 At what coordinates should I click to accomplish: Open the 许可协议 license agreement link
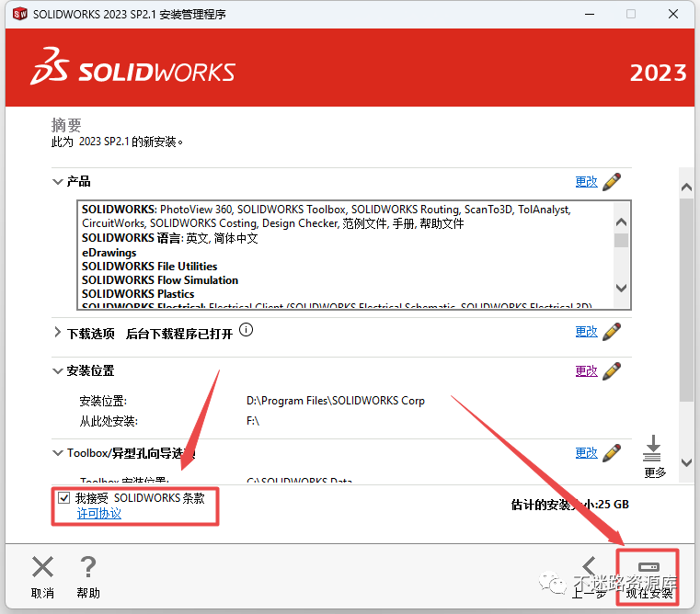(99, 513)
